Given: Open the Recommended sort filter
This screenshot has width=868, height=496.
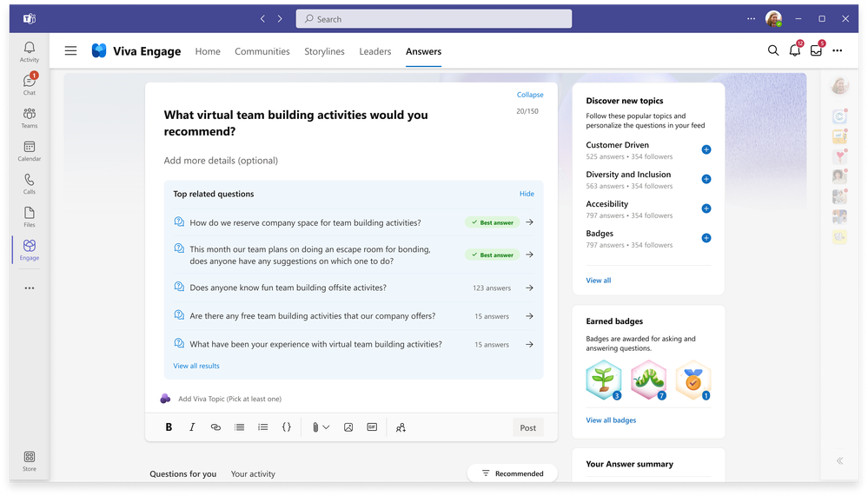Looking at the screenshot, I should (x=513, y=473).
